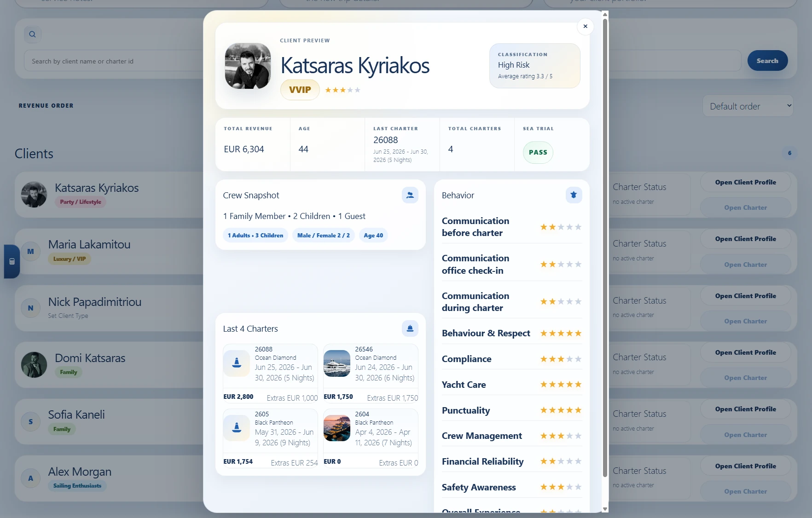This screenshot has width=812, height=518.
Task: Click the Luxury / VIP tag
Action: click(70, 259)
